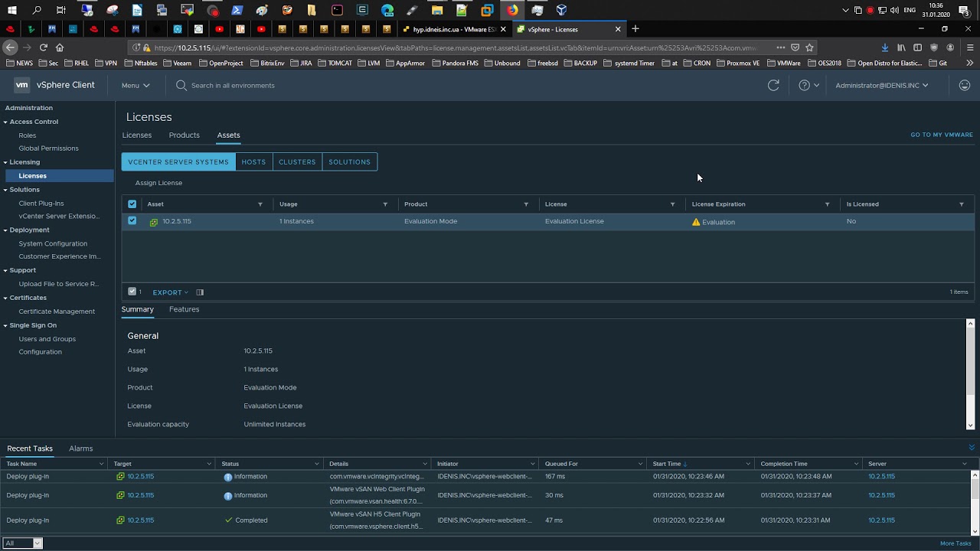Toggle the selected-count checkbox in table footer
The height and width of the screenshot is (551, 980).
(132, 292)
